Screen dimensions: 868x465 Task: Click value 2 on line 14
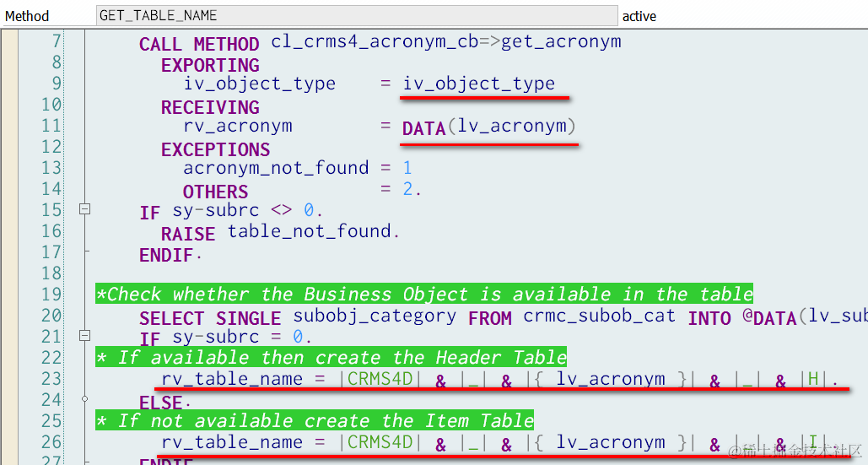click(407, 189)
